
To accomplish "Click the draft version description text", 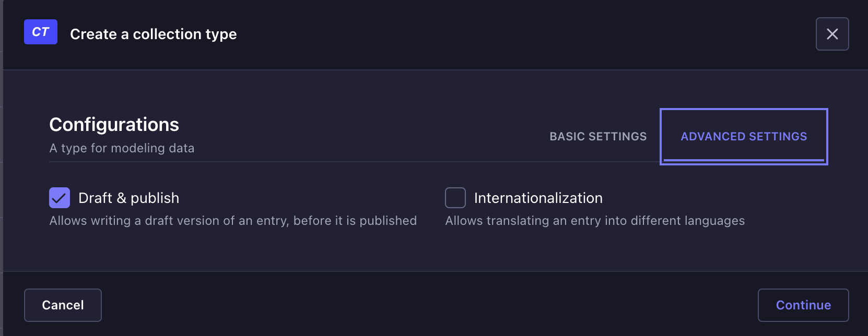I will (x=233, y=221).
